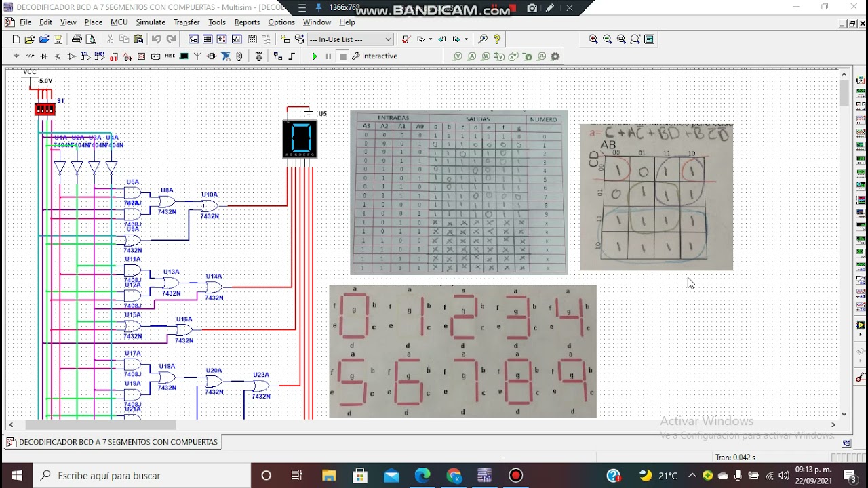
Task: Click the New design icon
Action: click(x=16, y=39)
